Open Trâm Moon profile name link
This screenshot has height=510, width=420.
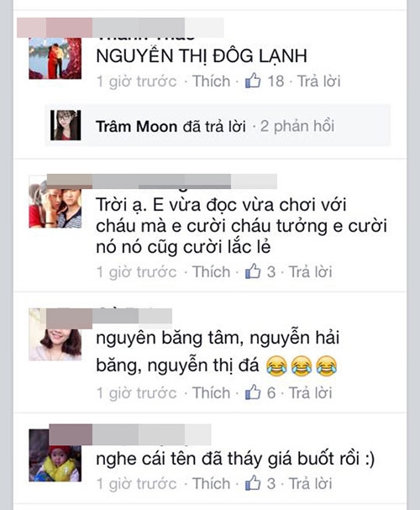coord(137,126)
